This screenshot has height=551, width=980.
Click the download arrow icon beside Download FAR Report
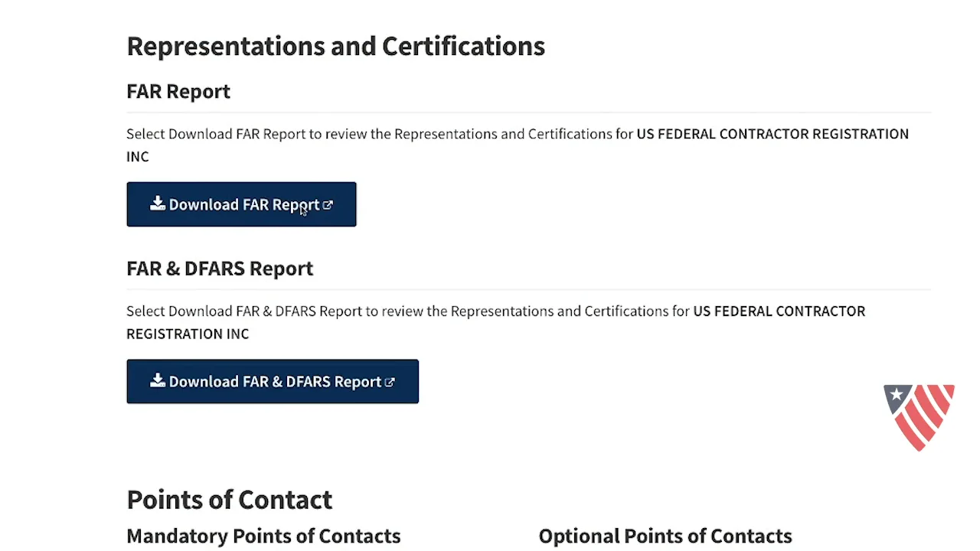(x=158, y=204)
